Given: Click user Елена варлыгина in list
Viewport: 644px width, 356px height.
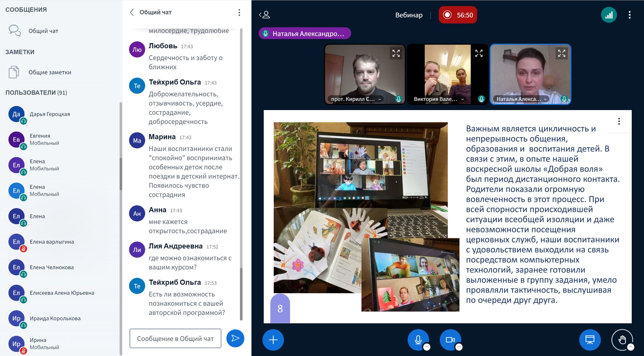Looking at the screenshot, I should (52, 242).
